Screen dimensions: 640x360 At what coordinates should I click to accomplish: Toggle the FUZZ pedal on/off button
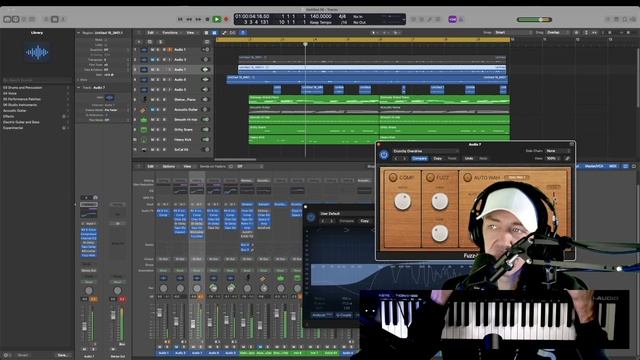[430, 178]
